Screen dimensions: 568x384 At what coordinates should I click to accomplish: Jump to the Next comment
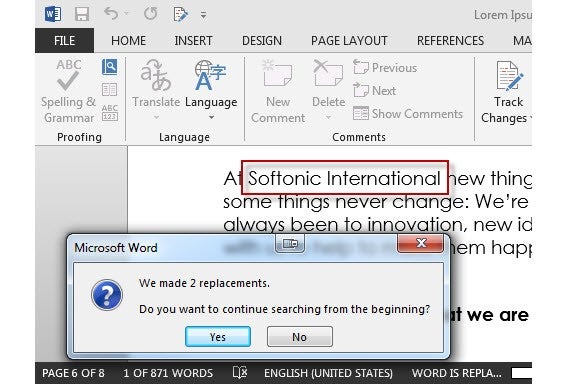[374, 91]
